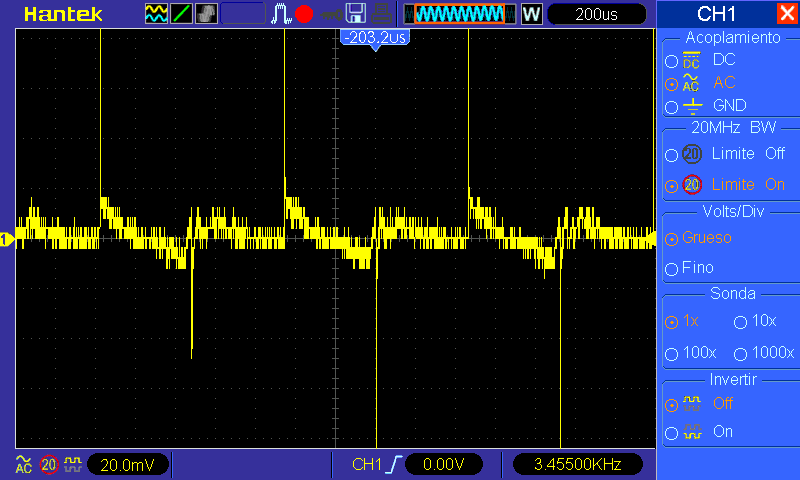
Task: Click the printer icon
Action: [x=381, y=14]
